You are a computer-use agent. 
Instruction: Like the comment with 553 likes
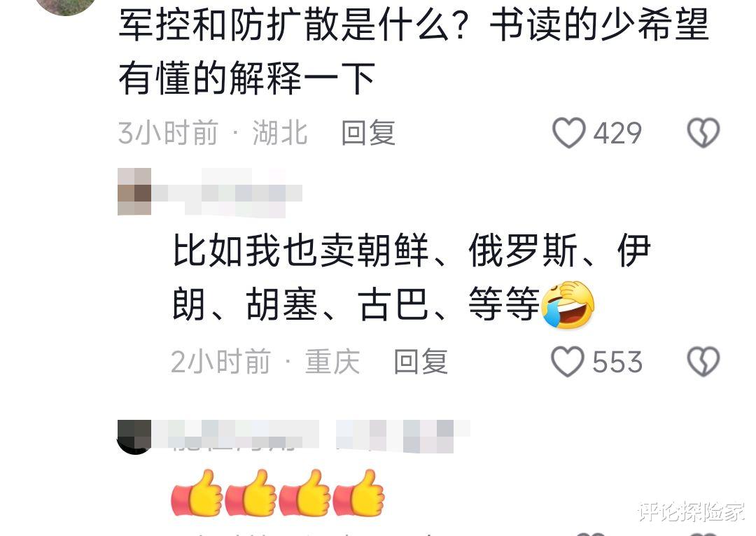point(568,362)
